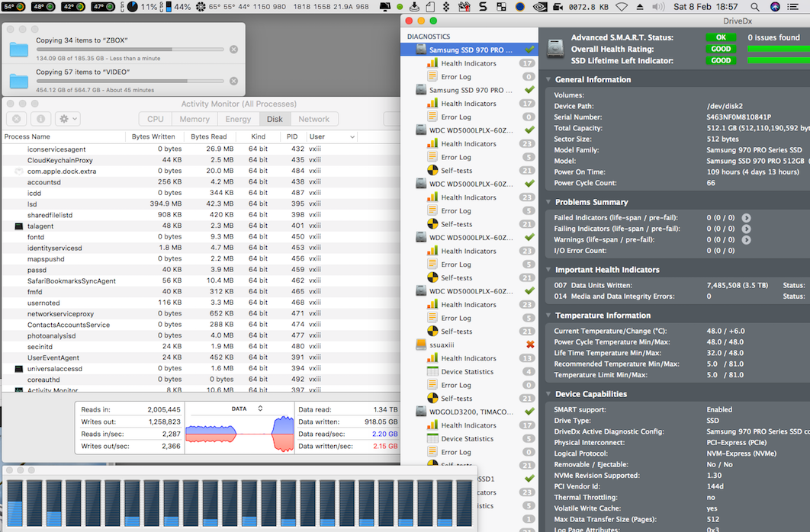Screen dimensions: 810x532
Task: Click the VIDEO copy progress bar
Action: (x=130, y=81)
